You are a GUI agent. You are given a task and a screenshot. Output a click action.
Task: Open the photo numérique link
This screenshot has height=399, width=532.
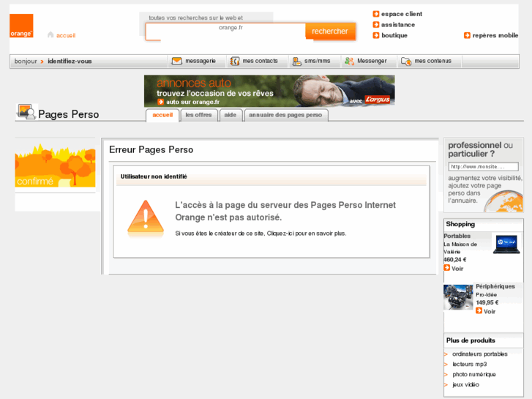tap(474, 374)
